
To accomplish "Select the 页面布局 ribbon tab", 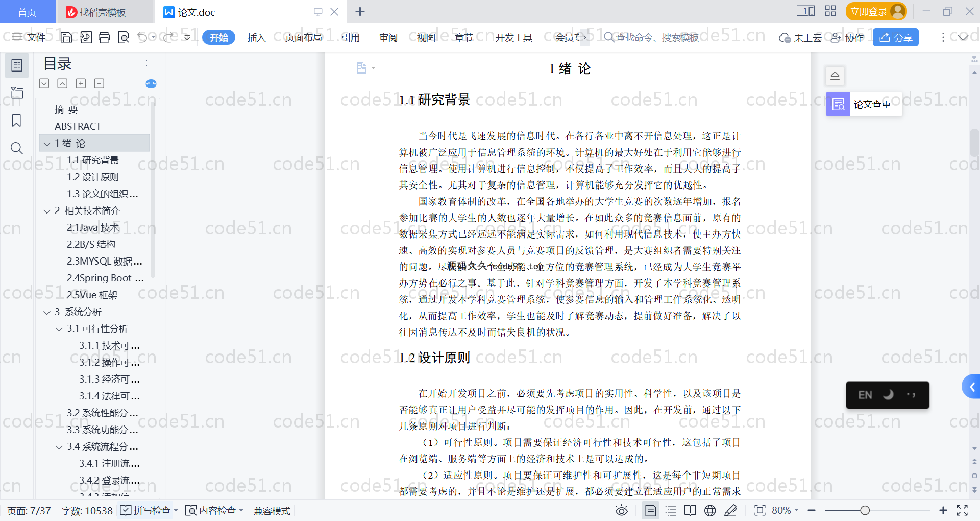I will [303, 37].
